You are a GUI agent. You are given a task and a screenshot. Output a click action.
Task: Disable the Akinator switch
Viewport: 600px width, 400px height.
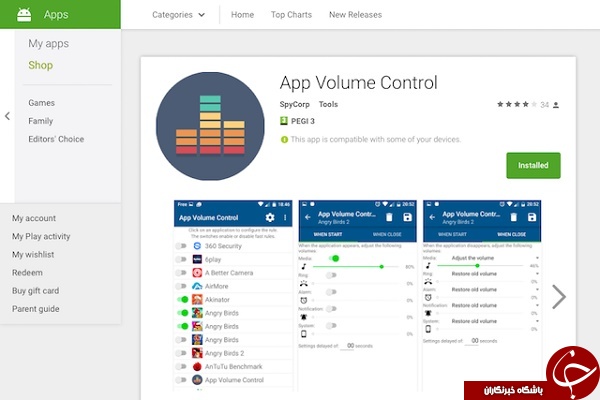[x=183, y=299]
